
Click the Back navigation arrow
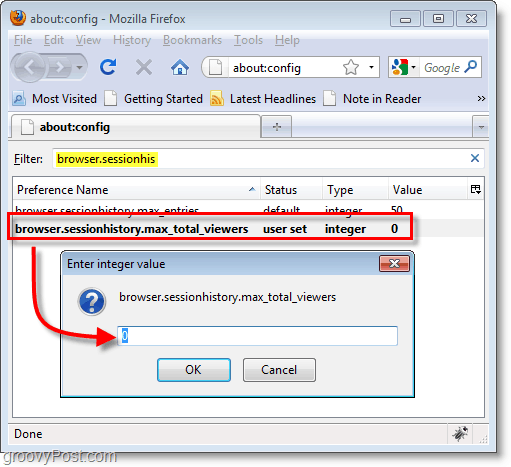[29, 68]
